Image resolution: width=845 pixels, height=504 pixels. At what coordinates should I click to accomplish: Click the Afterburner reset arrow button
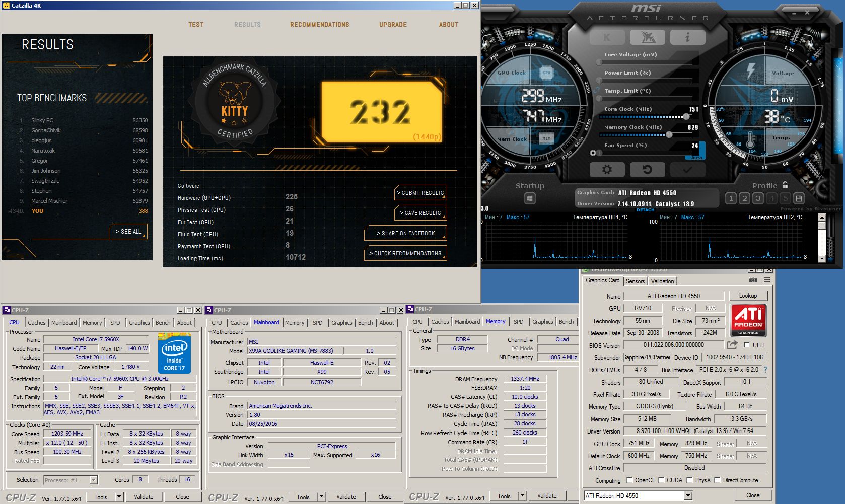647,170
